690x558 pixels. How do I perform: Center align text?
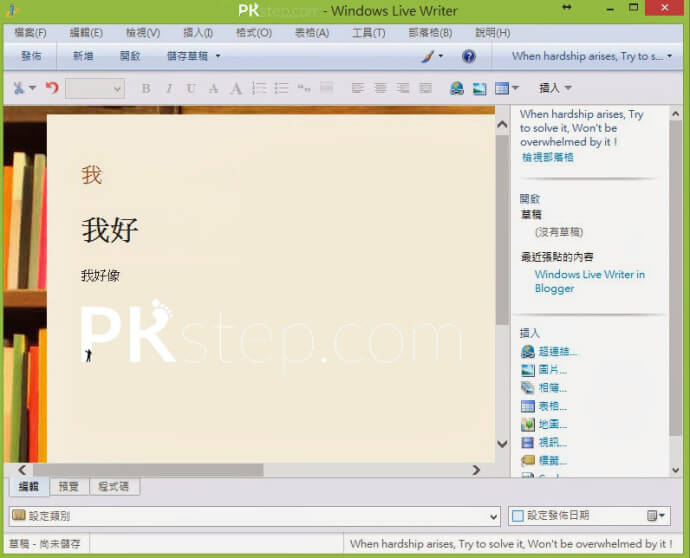pyautogui.click(x=380, y=88)
